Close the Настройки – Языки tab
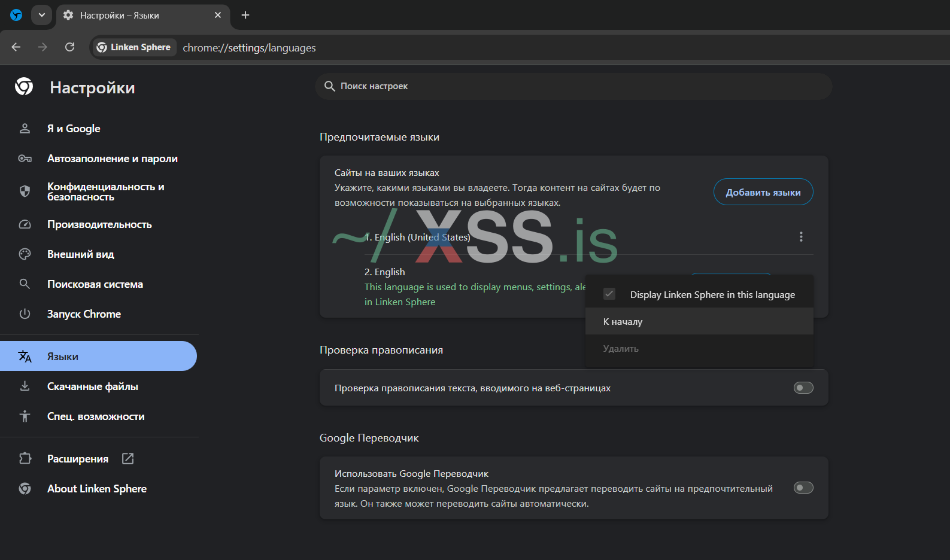The width and height of the screenshot is (950, 560). [x=218, y=15]
